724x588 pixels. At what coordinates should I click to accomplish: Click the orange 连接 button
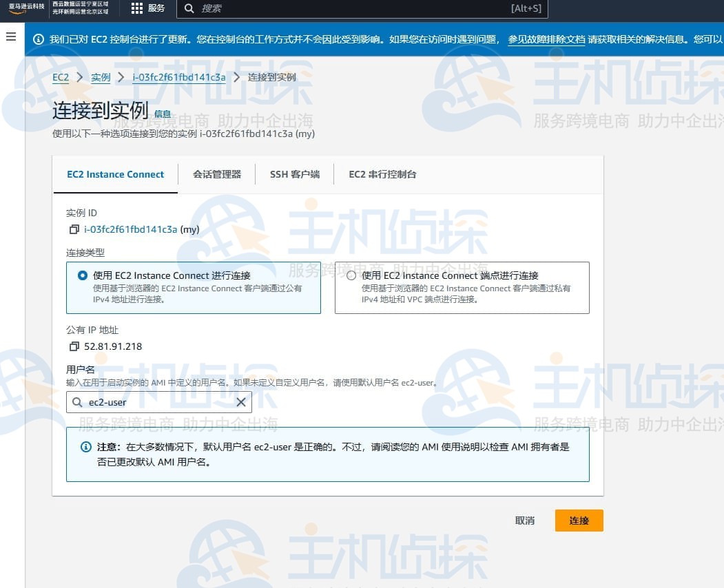[579, 521]
